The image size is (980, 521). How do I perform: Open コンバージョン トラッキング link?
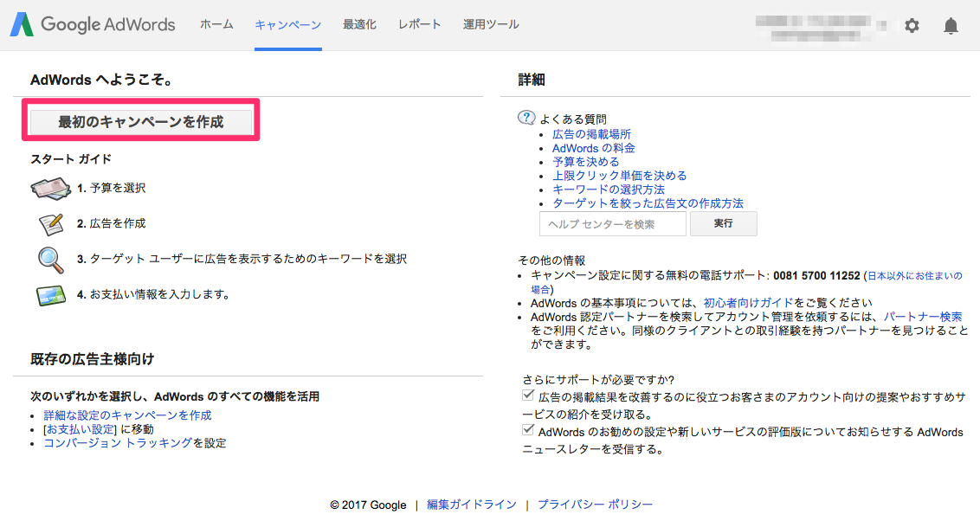pos(118,443)
